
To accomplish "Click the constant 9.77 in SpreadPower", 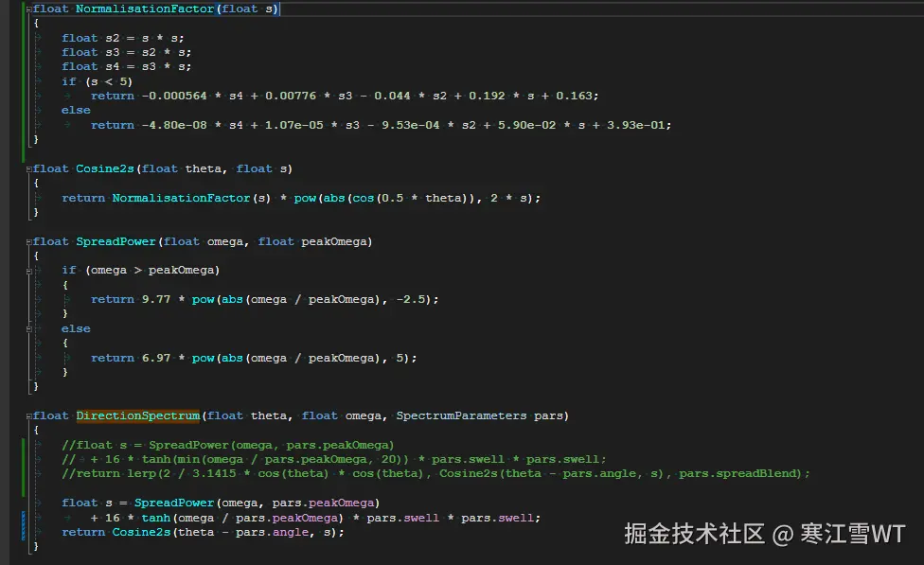I will click(157, 299).
